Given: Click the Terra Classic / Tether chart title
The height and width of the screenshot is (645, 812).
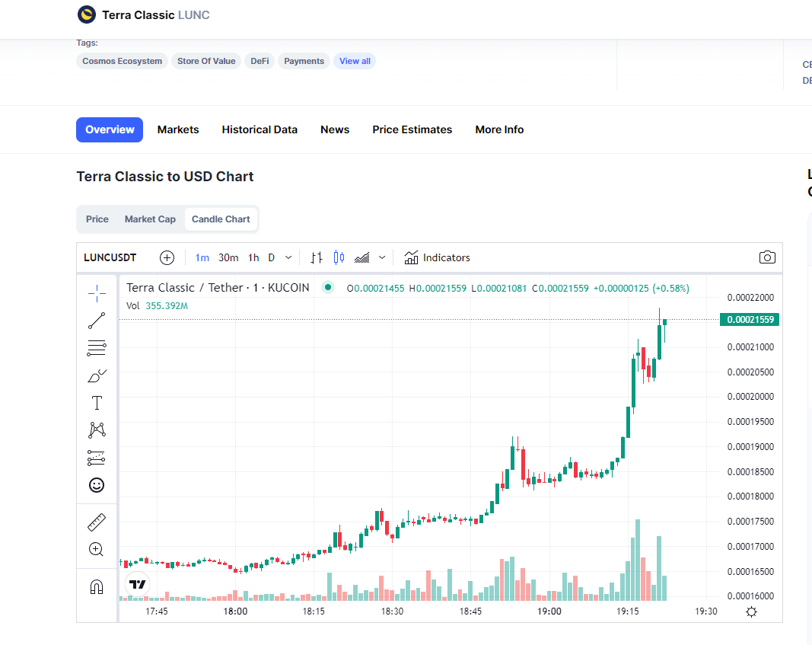Looking at the screenshot, I should coord(218,288).
